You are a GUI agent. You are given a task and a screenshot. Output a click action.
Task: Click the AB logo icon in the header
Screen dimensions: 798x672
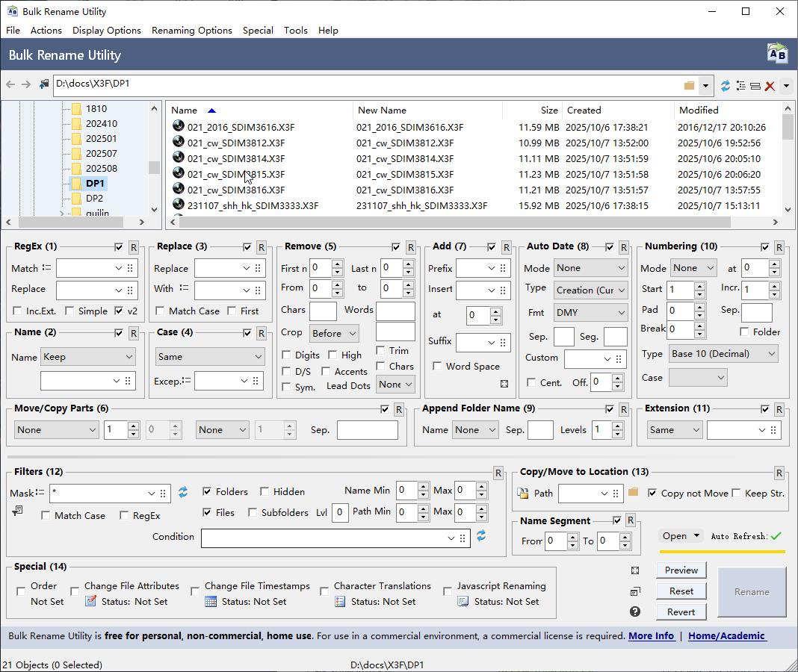pos(777,54)
